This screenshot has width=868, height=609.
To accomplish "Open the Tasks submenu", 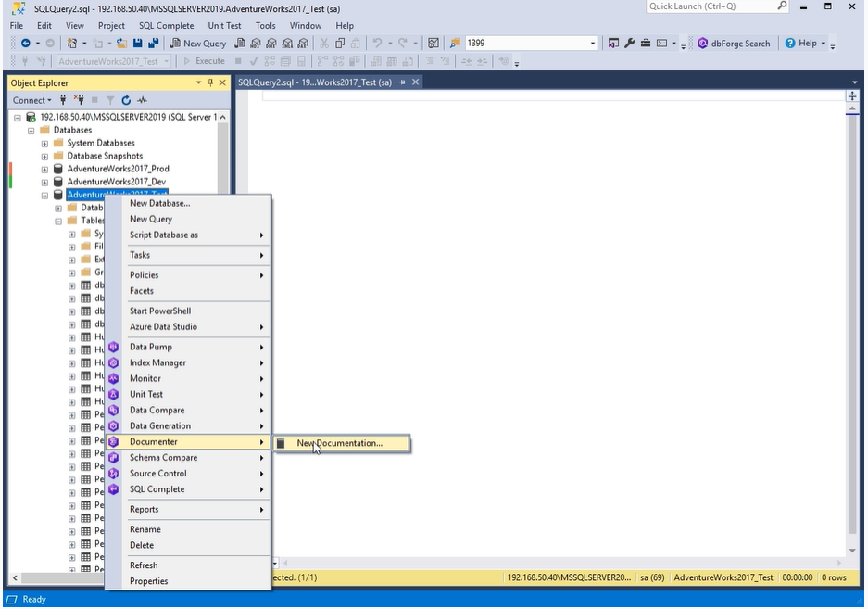I will click(188, 255).
